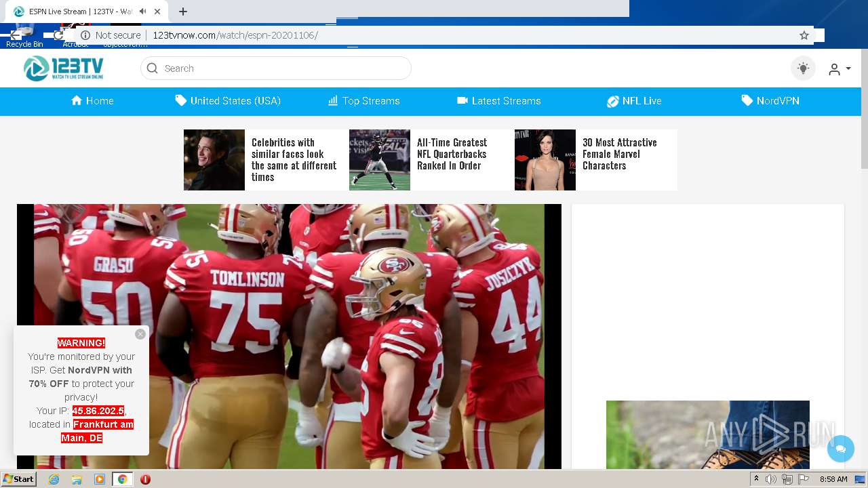Mute the ESPN Live Stream tab
Screen dimensions: 868x488
coord(142,12)
